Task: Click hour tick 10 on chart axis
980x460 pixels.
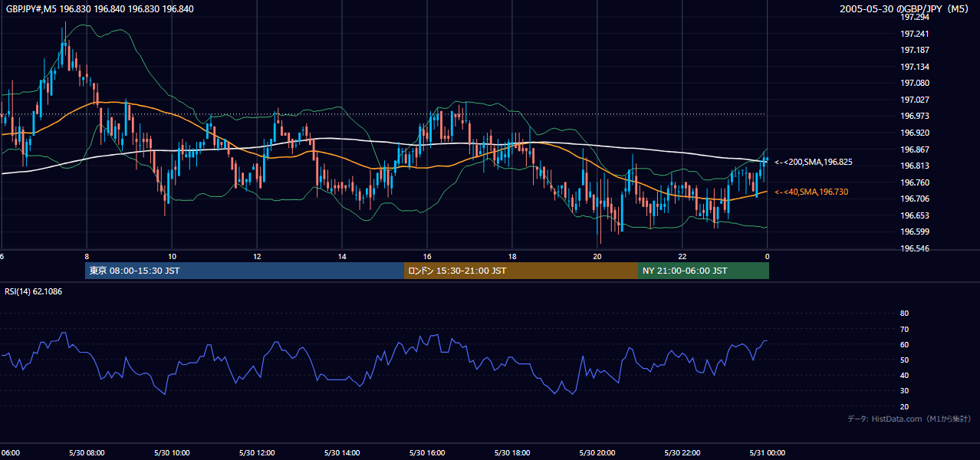Action: coord(172,256)
